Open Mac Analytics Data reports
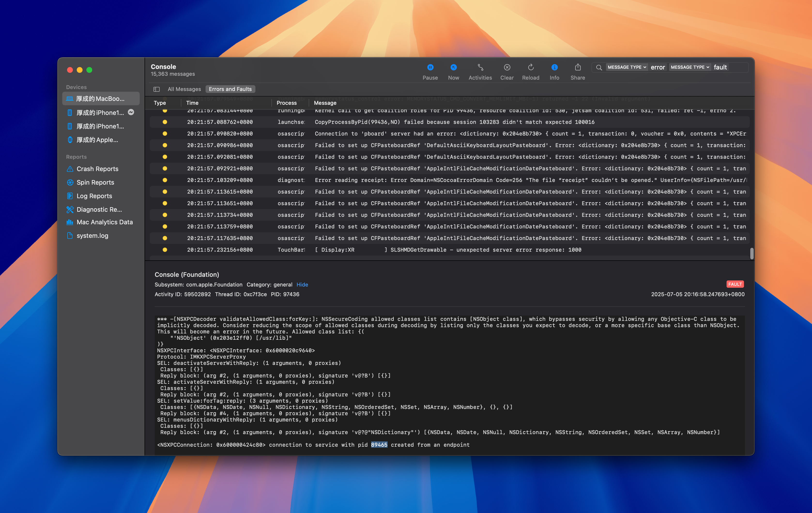 pos(104,222)
